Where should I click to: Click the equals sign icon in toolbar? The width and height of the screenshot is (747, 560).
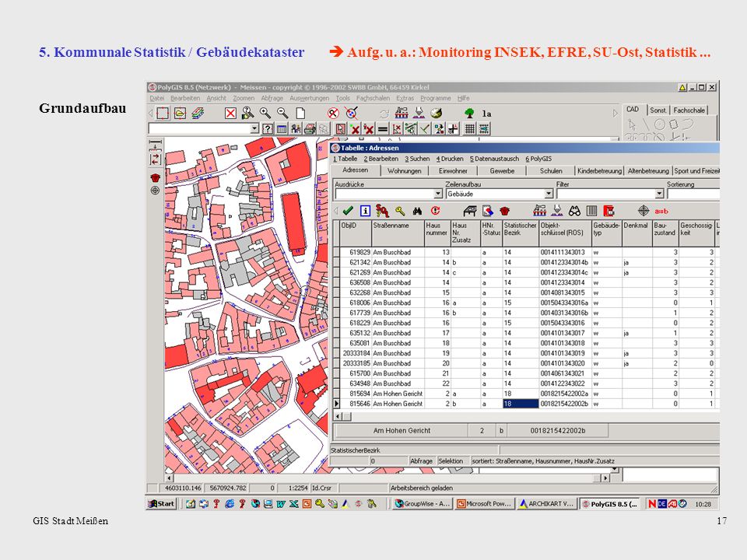point(383,128)
